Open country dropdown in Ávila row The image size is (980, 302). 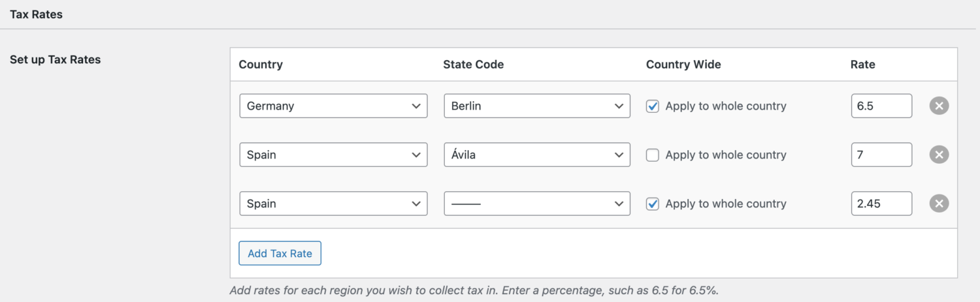(333, 155)
